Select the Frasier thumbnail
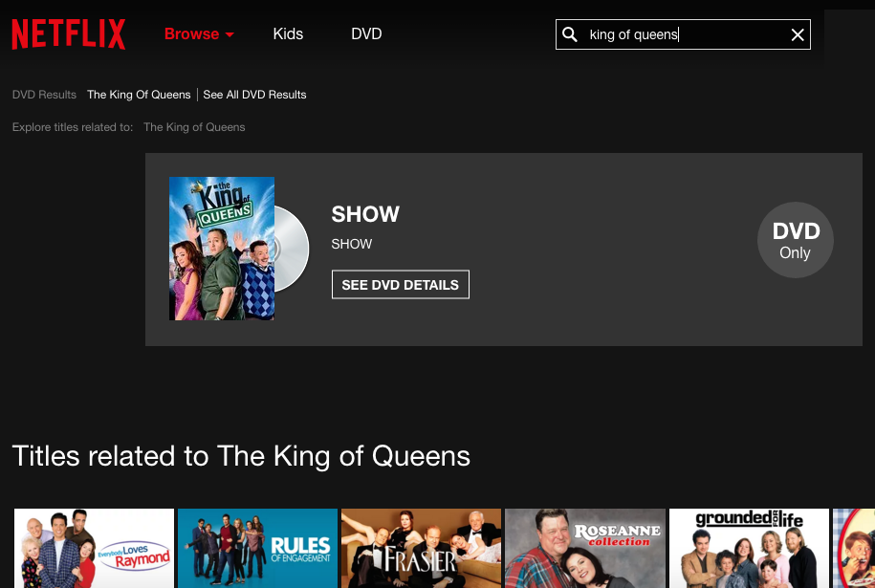 [421, 548]
